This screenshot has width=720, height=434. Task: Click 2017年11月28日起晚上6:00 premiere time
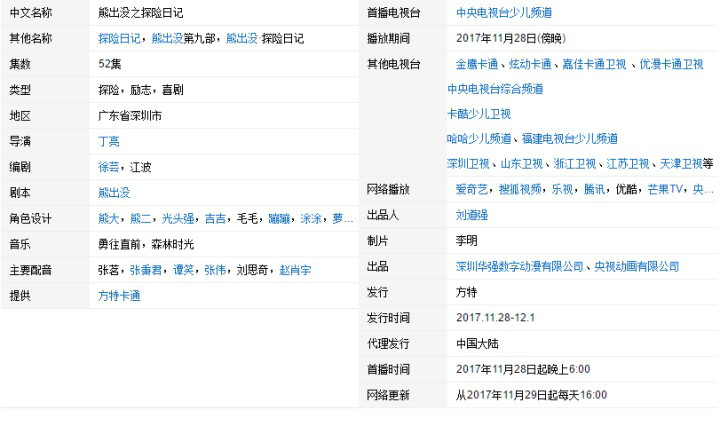(x=523, y=369)
